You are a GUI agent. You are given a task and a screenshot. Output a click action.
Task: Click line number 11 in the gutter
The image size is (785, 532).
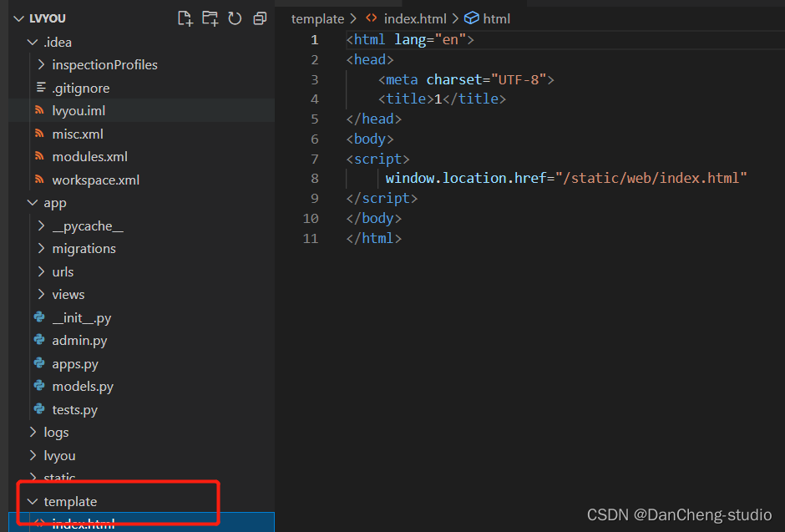click(x=311, y=238)
